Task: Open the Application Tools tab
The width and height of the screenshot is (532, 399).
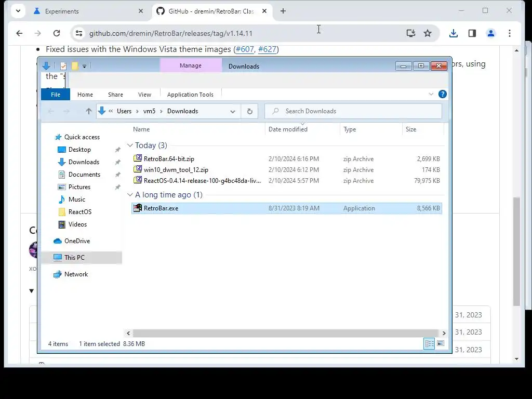Action: click(x=190, y=95)
